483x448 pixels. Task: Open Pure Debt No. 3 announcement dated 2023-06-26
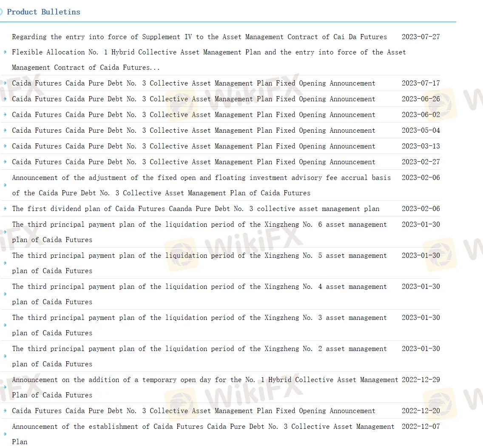coord(193,99)
